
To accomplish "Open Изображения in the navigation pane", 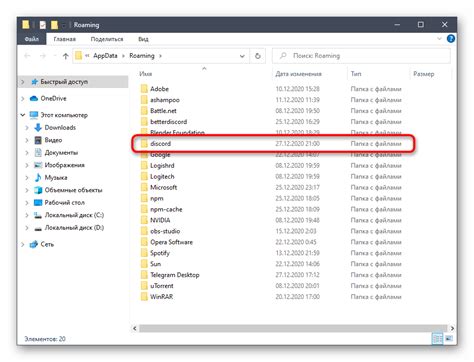I will (x=64, y=165).
